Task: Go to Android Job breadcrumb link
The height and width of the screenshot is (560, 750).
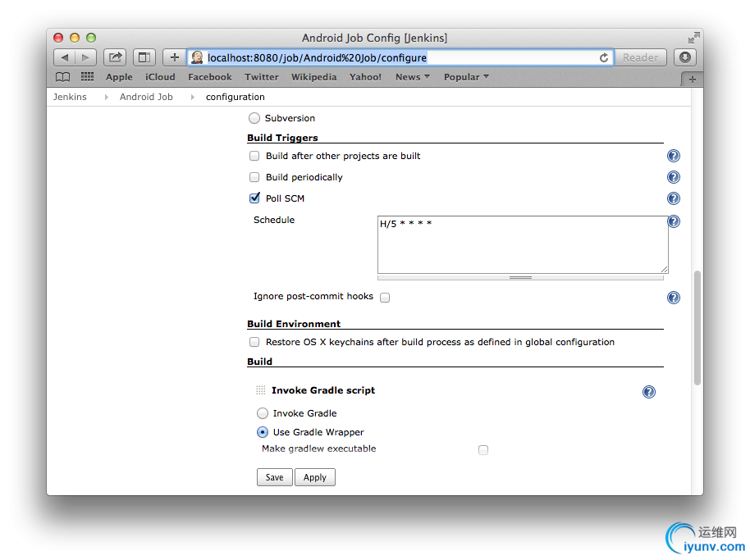Action: 146,97
